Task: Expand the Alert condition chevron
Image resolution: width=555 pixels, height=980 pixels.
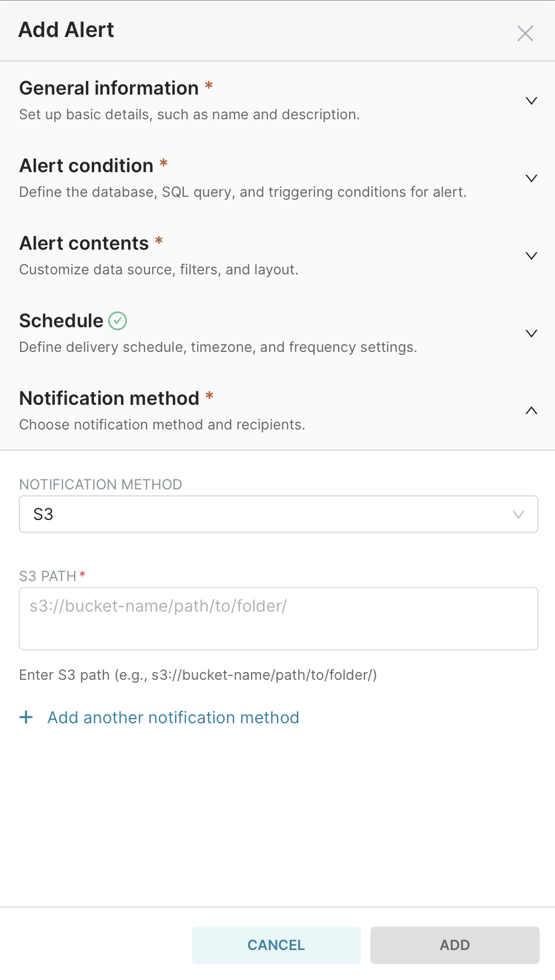Action: pos(531,179)
